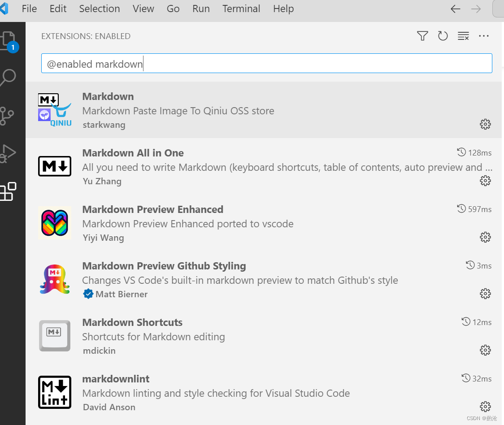
Task: Open the View menu
Action: tap(143, 9)
